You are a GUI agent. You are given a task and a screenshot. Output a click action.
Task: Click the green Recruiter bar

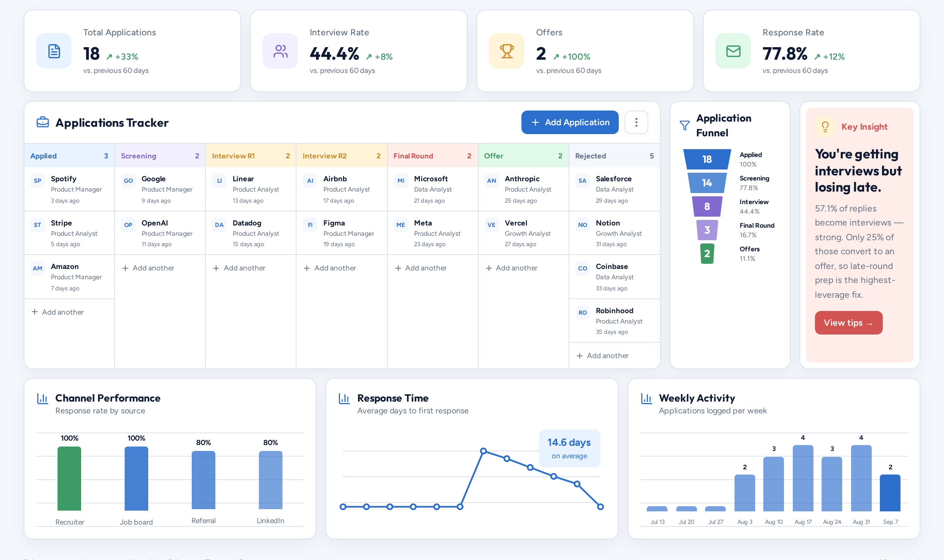pos(69,479)
